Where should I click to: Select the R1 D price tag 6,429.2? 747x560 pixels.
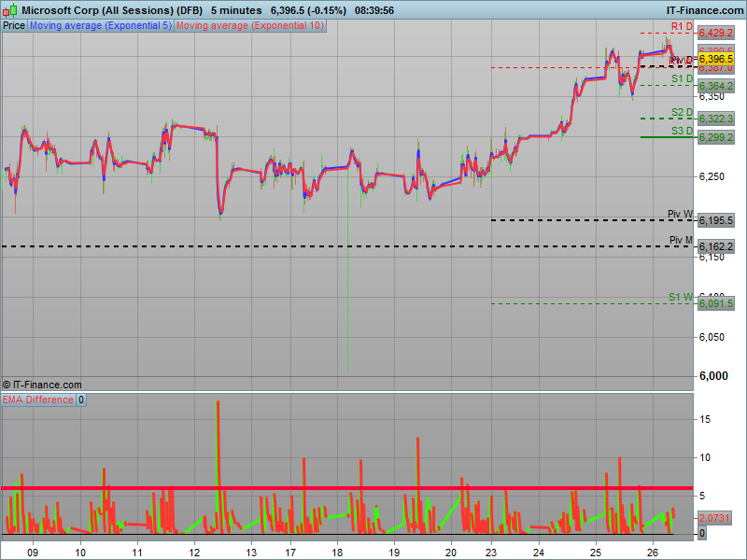tap(715, 33)
